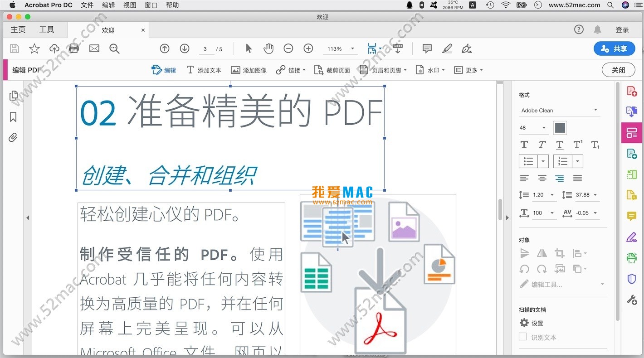Click the magnifier search icon
This screenshot has width=644, height=358.
(114, 48)
